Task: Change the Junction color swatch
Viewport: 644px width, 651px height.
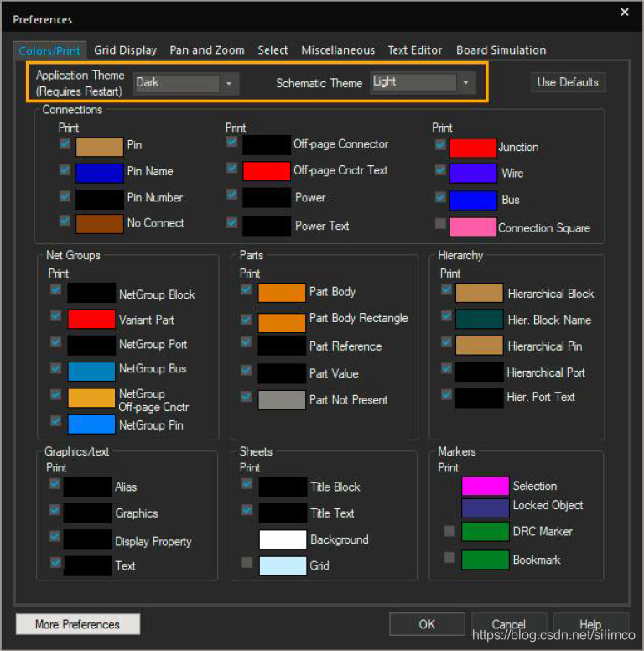Action: pyautogui.click(x=473, y=148)
